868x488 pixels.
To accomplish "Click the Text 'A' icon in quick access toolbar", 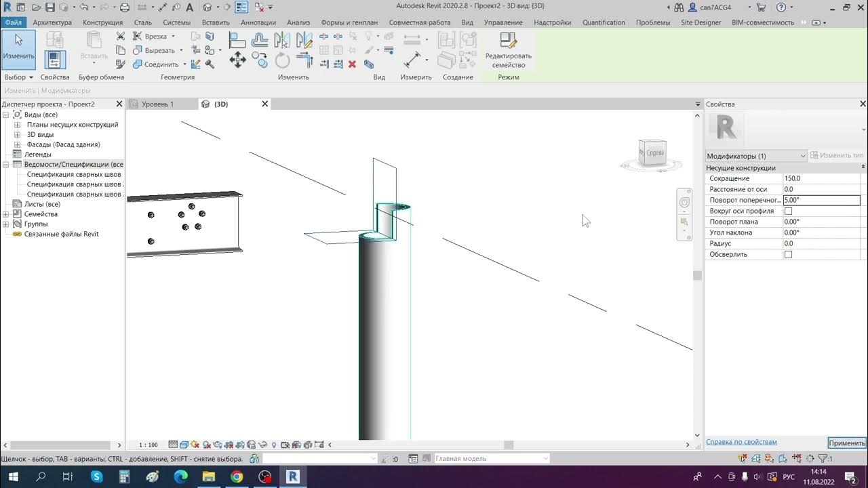I will click(x=189, y=7).
